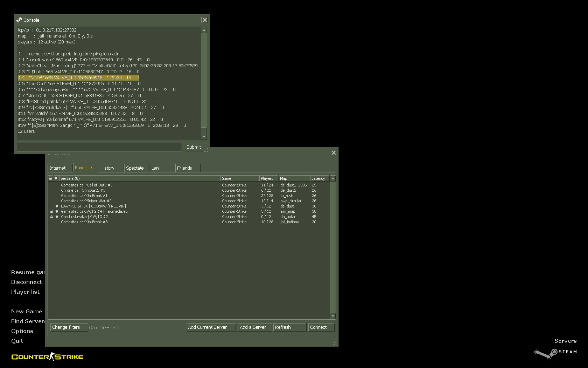Screen dimensions: 588x368
Task: Select Gamesites.cz ^Call of Duty #3 server
Action: point(189,185)
